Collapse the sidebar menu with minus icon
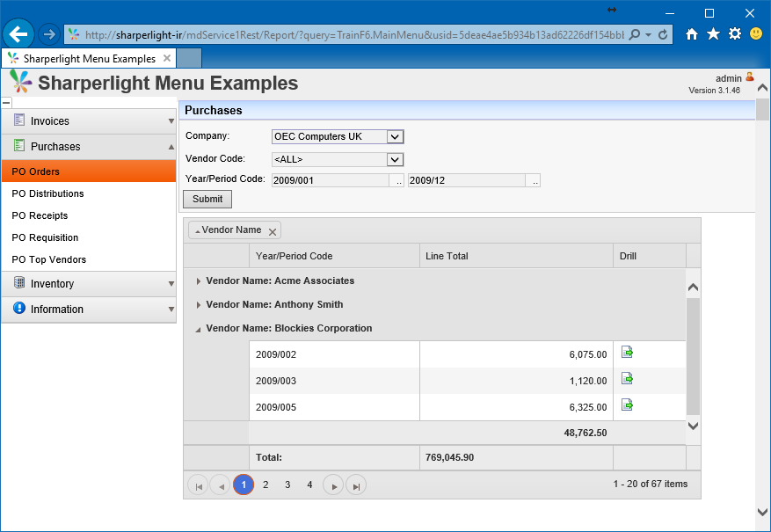Image resolution: width=771 pixels, height=532 pixels. [x=6, y=102]
